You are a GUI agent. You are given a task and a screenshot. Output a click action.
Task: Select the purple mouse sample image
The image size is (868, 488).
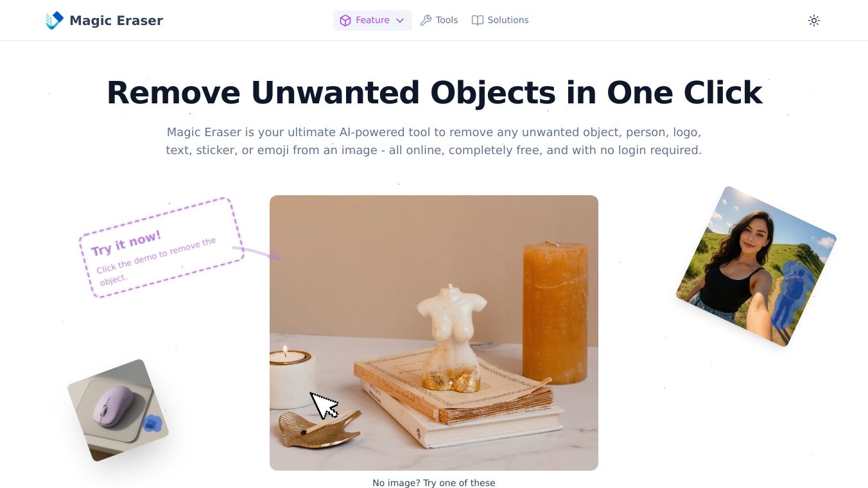click(118, 410)
